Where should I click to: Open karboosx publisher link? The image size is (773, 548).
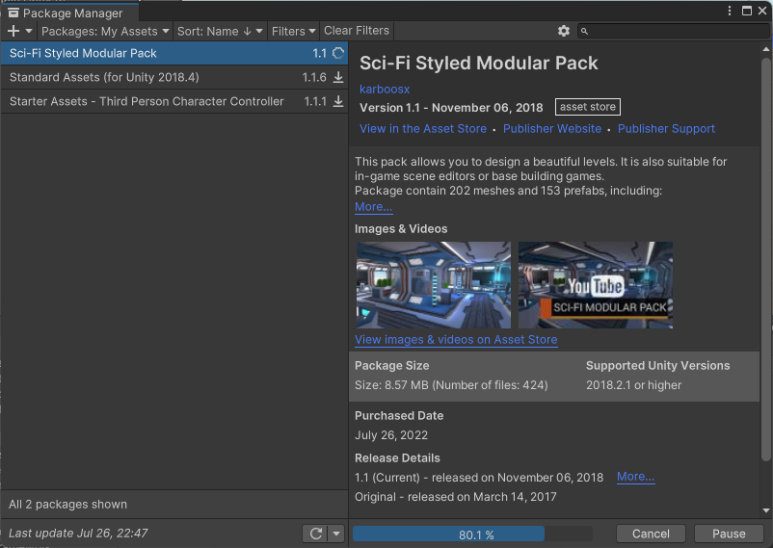(x=385, y=89)
